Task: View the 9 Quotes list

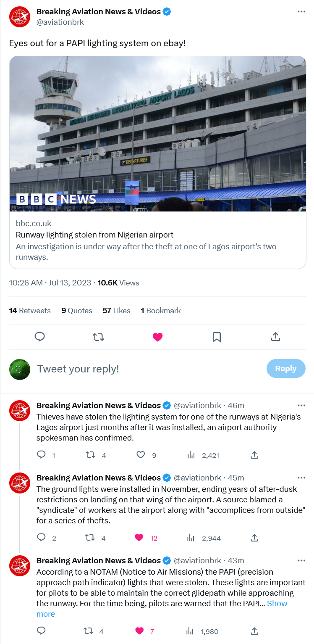Action: (x=77, y=311)
